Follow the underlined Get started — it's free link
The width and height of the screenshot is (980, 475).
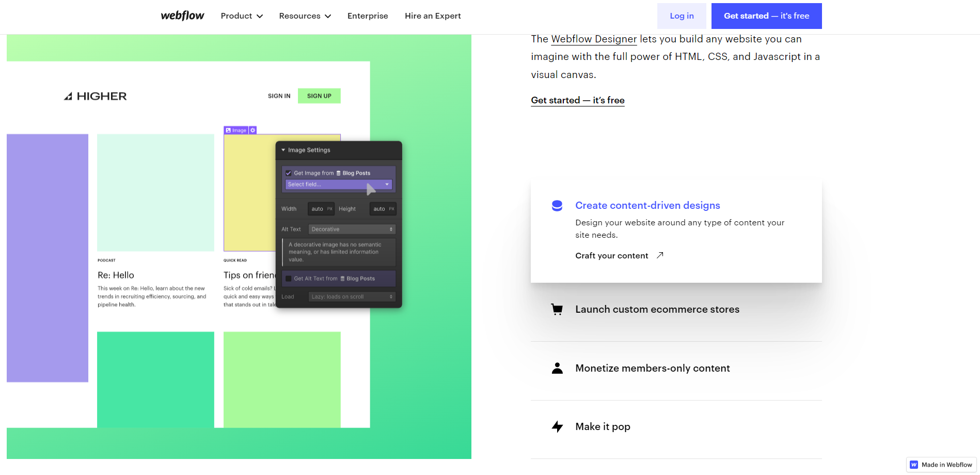pos(578,100)
